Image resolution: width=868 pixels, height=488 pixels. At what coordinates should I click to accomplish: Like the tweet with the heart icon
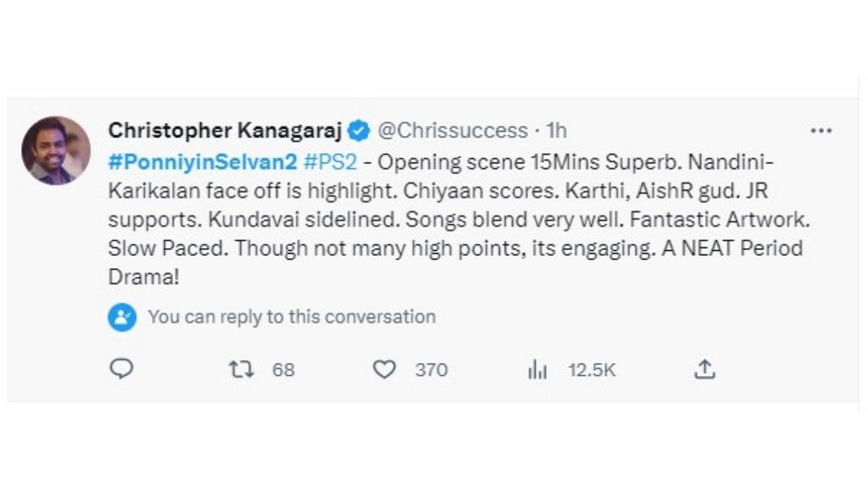coord(384,369)
